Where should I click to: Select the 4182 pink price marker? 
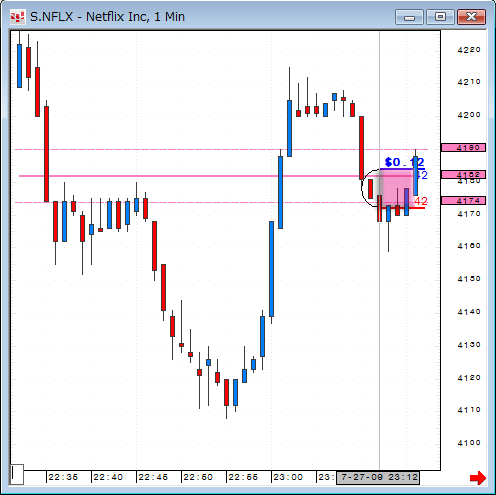463,174
